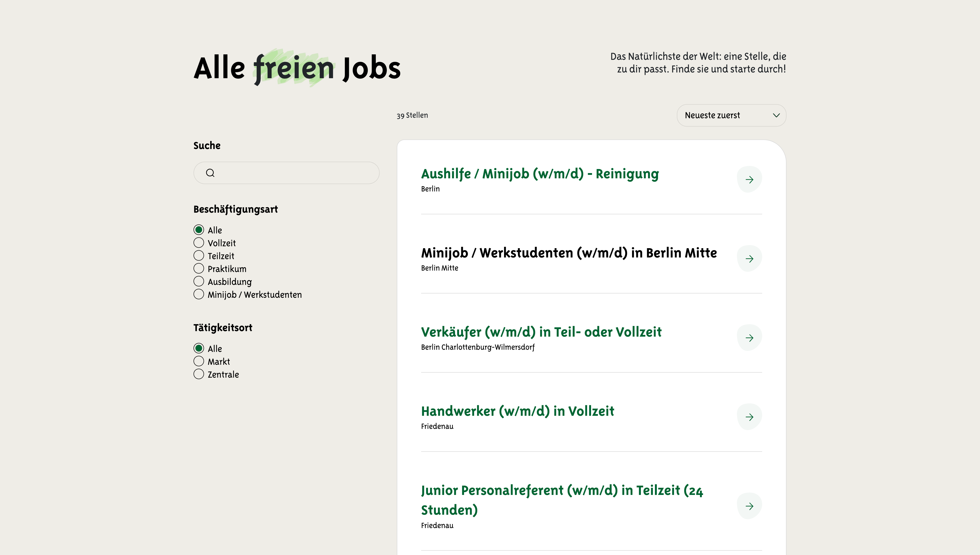Click arrow icon beside Verkäufer job listing
Screen dimensions: 980x555
click(749, 338)
